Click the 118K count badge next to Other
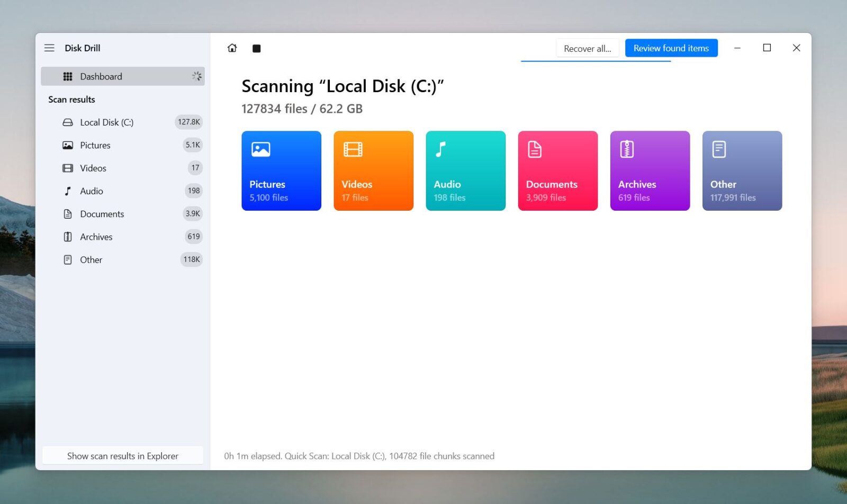Screen dimensions: 847x504 [x=191, y=259]
